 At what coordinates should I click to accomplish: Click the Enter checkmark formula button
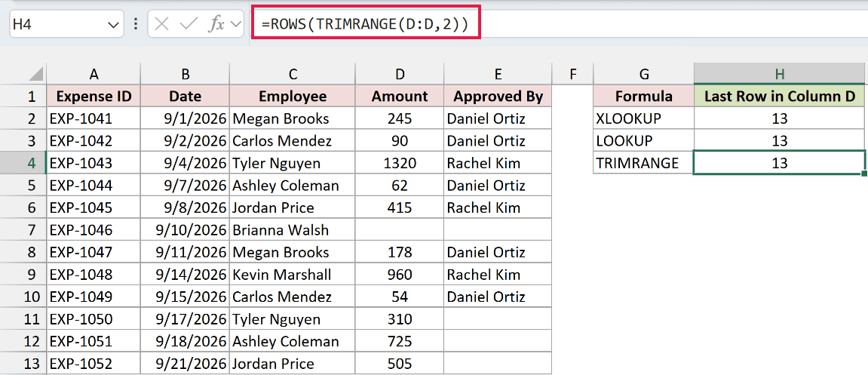coord(189,24)
